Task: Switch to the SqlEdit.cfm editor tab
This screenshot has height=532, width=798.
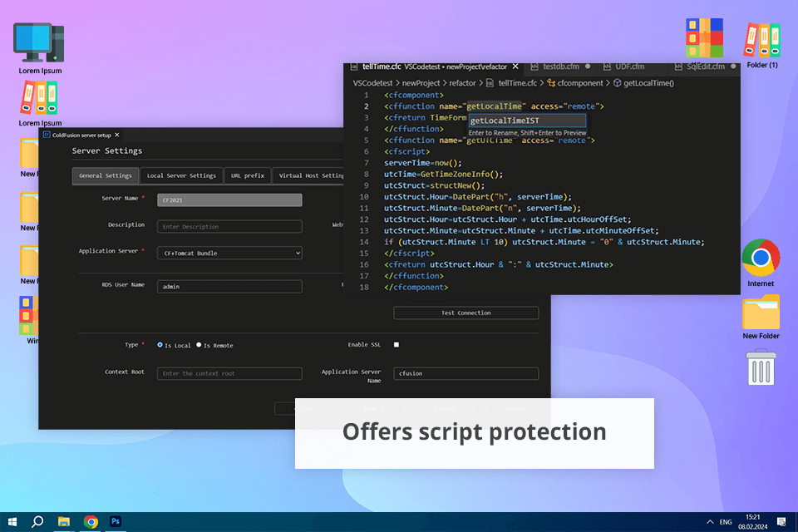Action: (x=705, y=66)
